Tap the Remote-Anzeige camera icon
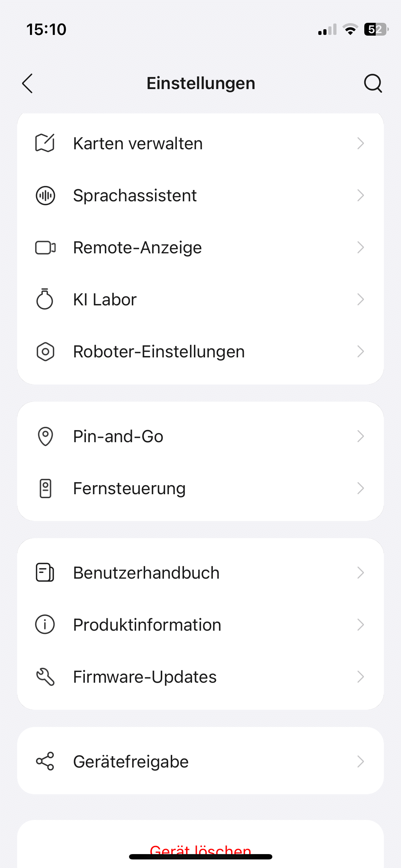 coord(45,248)
